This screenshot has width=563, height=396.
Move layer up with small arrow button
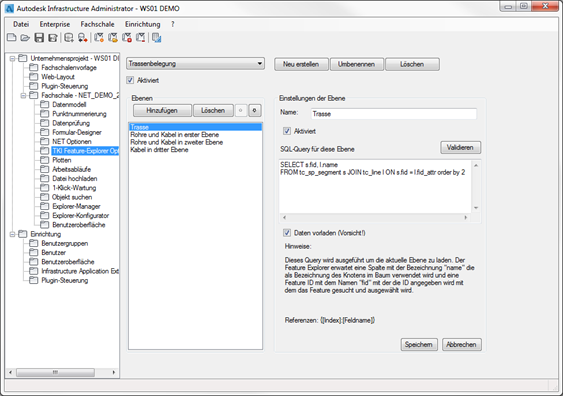[241, 110]
